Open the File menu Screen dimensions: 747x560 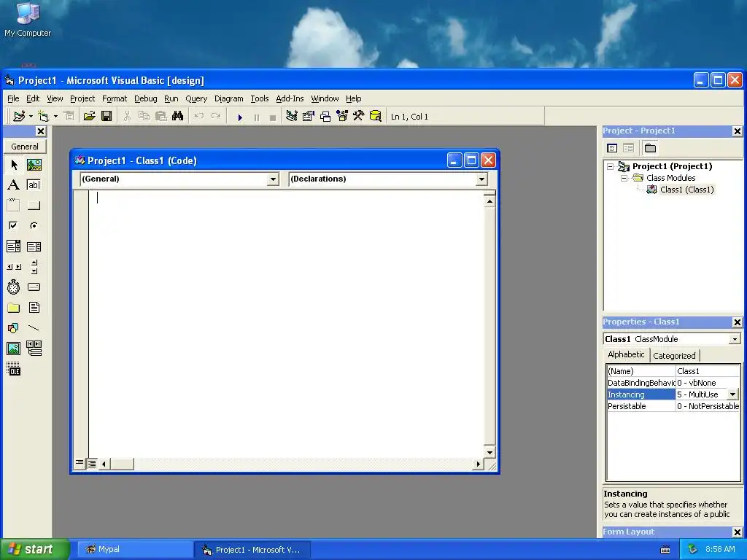tap(13, 98)
